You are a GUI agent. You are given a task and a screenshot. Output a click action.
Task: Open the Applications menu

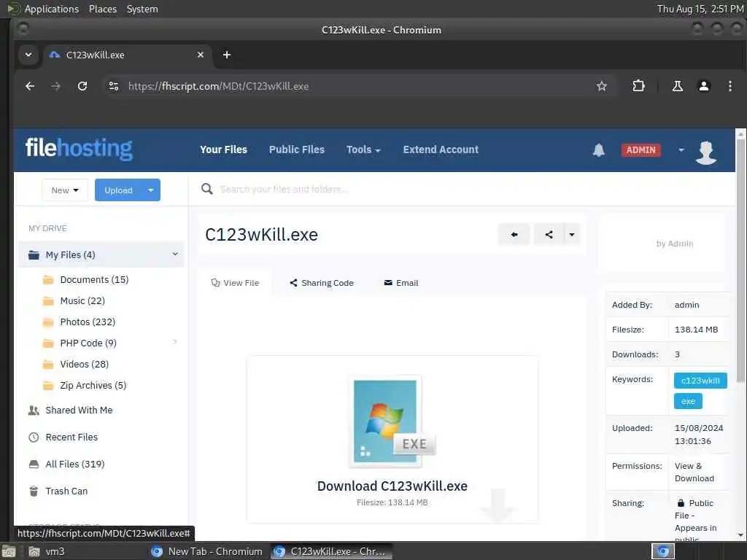point(52,9)
